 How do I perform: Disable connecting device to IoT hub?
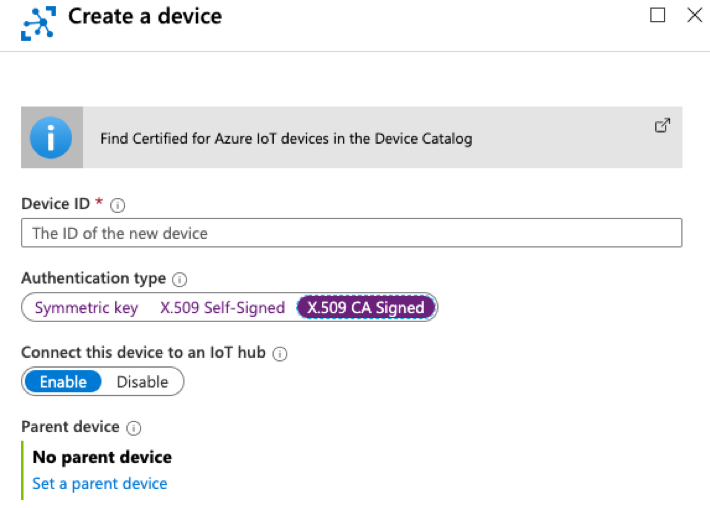click(x=142, y=382)
